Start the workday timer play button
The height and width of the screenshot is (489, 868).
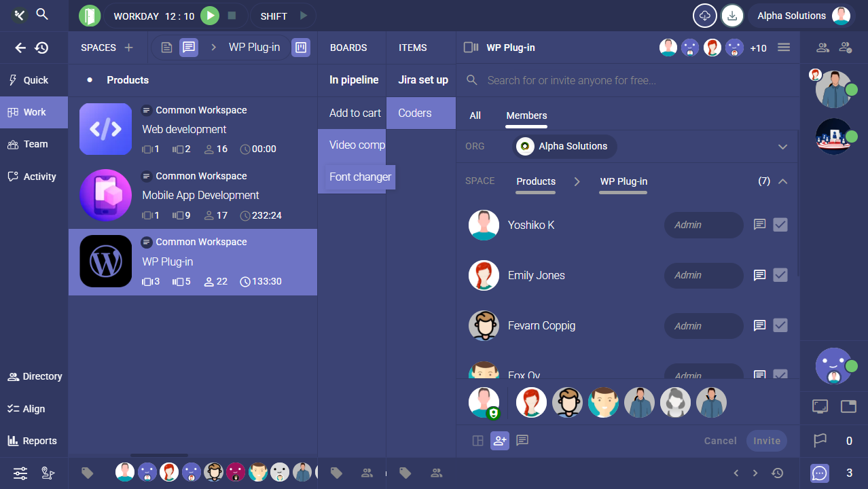pyautogui.click(x=210, y=16)
